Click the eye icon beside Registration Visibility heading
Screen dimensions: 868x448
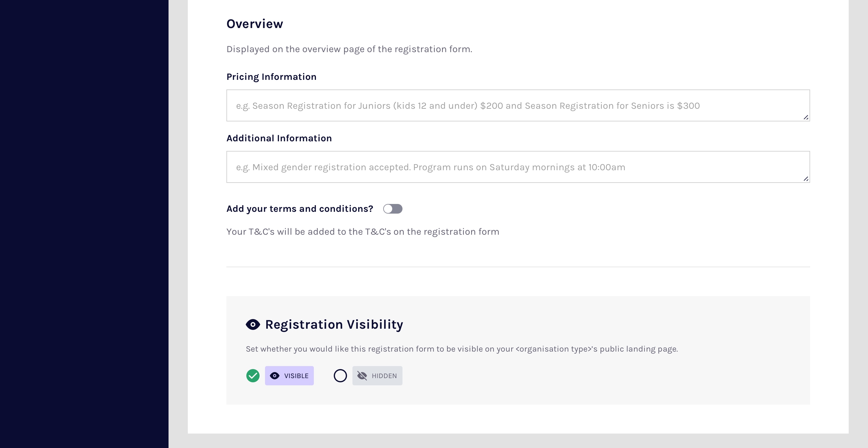coord(253,324)
